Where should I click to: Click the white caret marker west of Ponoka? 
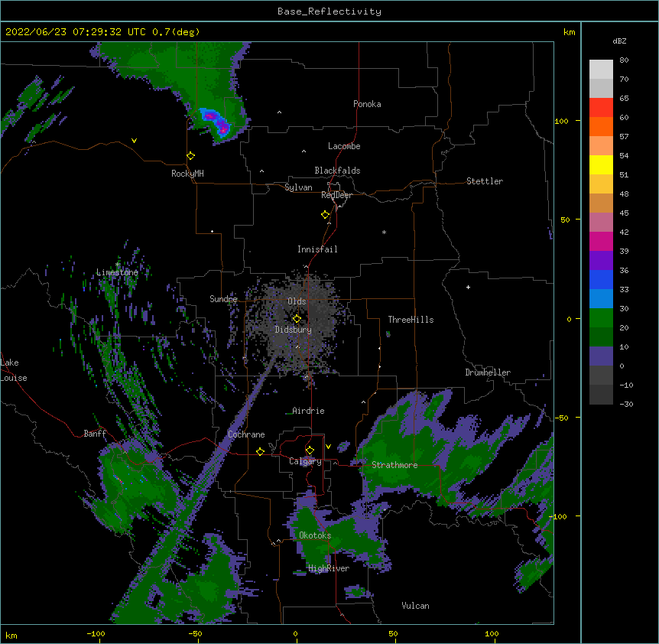tap(280, 112)
